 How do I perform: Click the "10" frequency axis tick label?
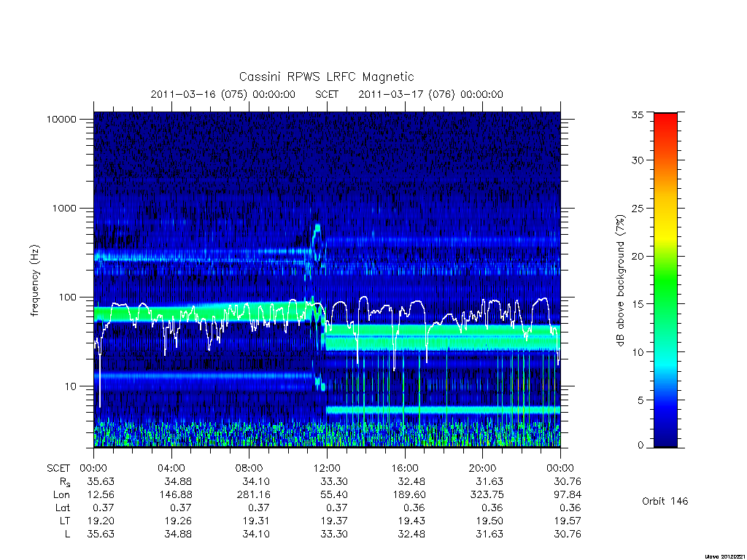pos(71,386)
